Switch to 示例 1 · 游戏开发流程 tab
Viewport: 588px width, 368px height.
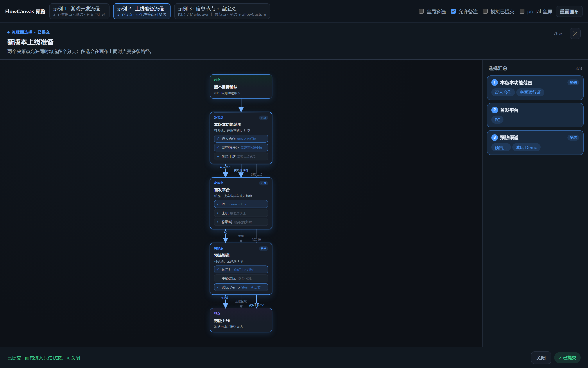(x=79, y=11)
